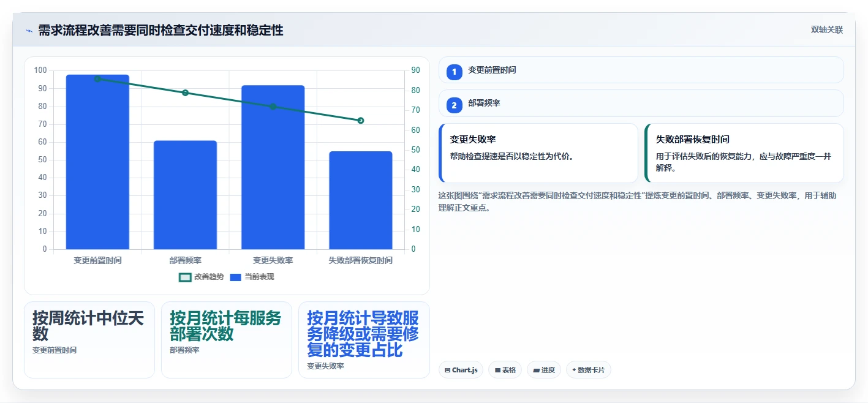Click x-axis label 部署频率
This screenshot has height=403, width=868.
pyautogui.click(x=185, y=260)
